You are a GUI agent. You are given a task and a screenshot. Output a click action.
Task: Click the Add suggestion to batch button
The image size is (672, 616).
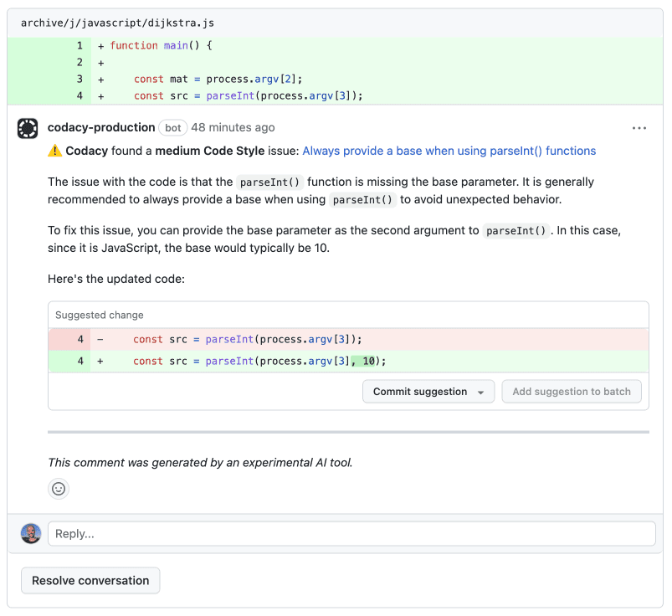click(x=572, y=391)
